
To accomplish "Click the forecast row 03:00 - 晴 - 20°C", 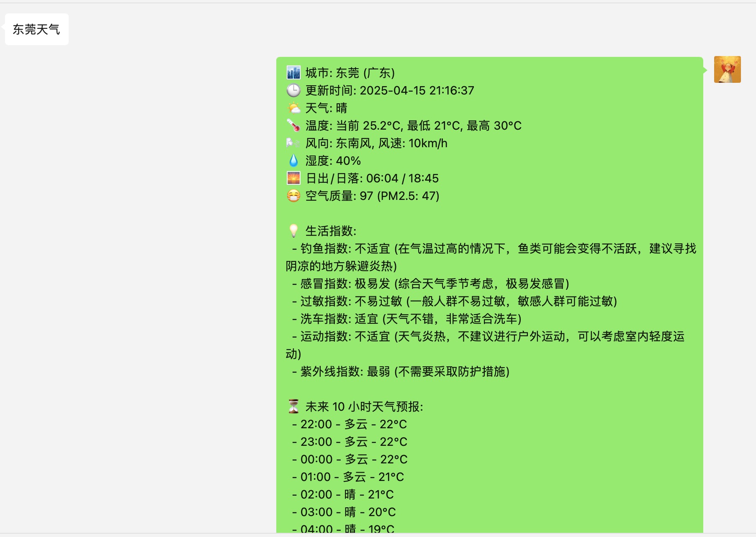I will click(x=344, y=512).
